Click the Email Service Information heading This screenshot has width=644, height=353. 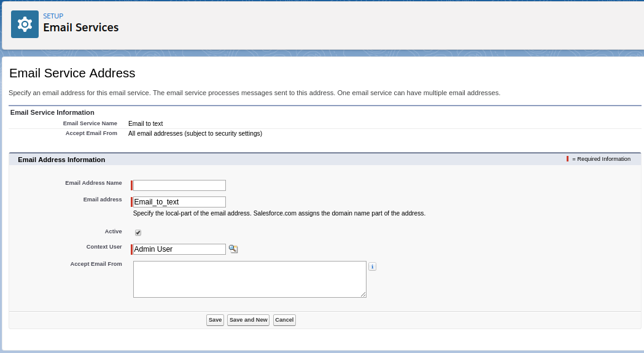(x=52, y=112)
